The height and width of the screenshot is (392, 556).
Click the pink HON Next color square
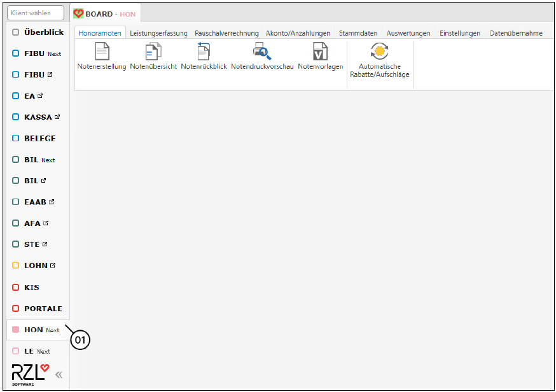click(16, 330)
